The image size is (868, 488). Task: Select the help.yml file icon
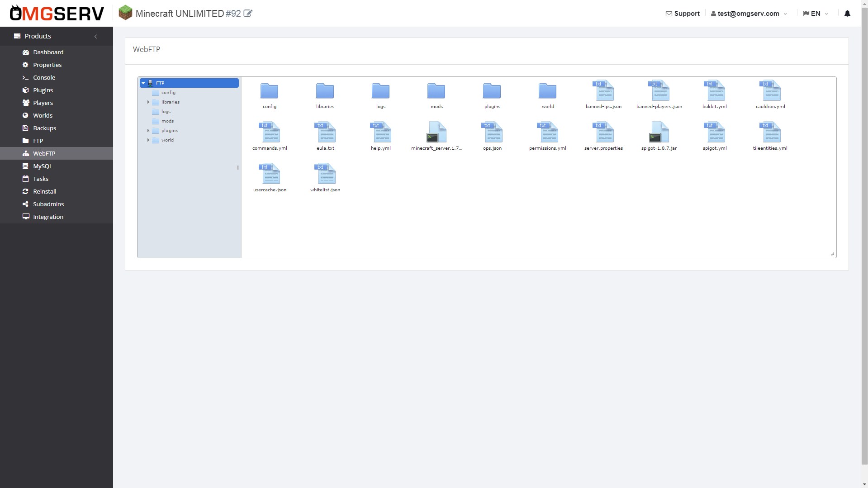[381, 132]
